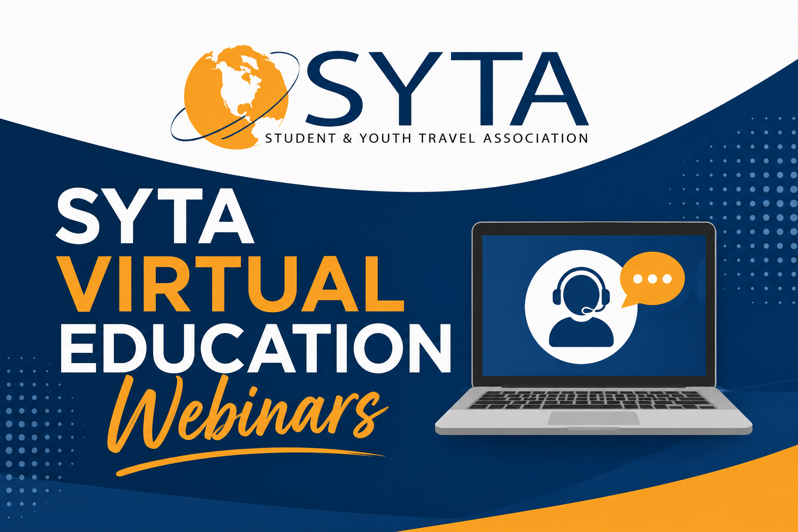
Task: Click the large navy SYTA logo wordmark
Action: coord(446,89)
